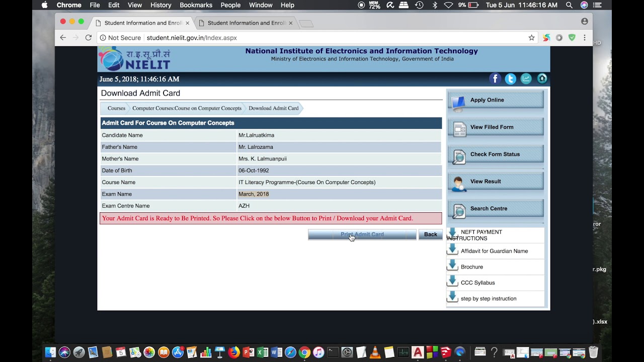Screen dimensions: 644x362
Task: Close the second Chrome tab
Action: click(x=290, y=23)
